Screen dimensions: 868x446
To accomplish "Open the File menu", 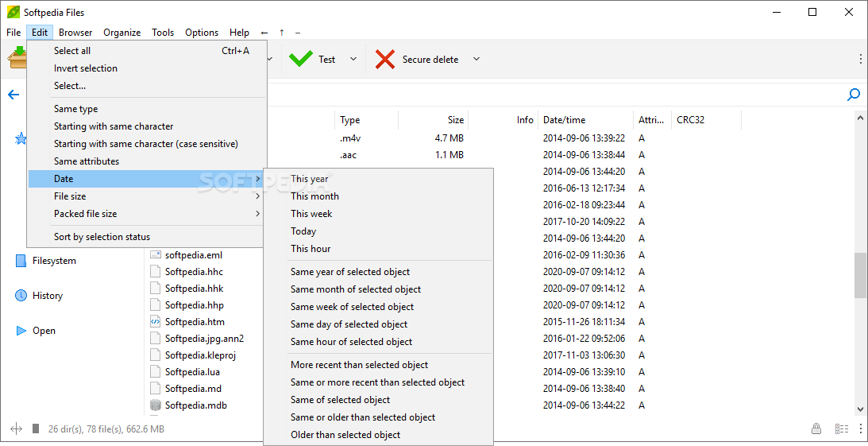I will [14, 33].
